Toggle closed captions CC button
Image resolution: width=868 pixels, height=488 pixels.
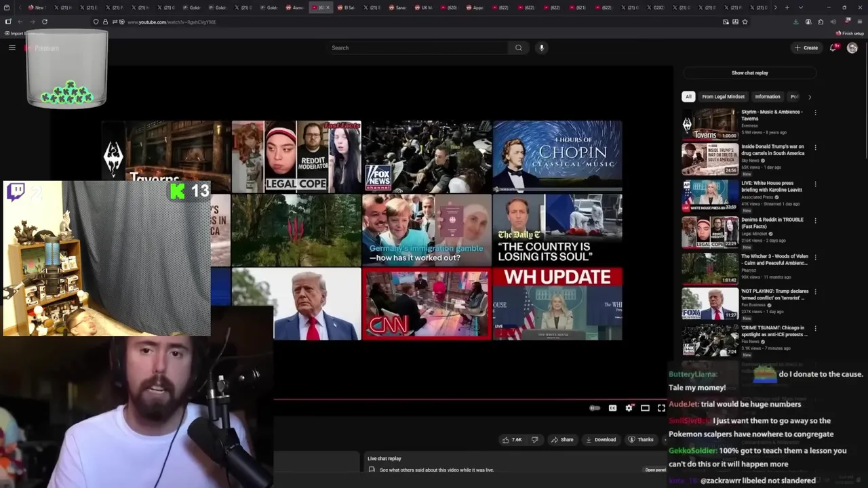pos(612,408)
